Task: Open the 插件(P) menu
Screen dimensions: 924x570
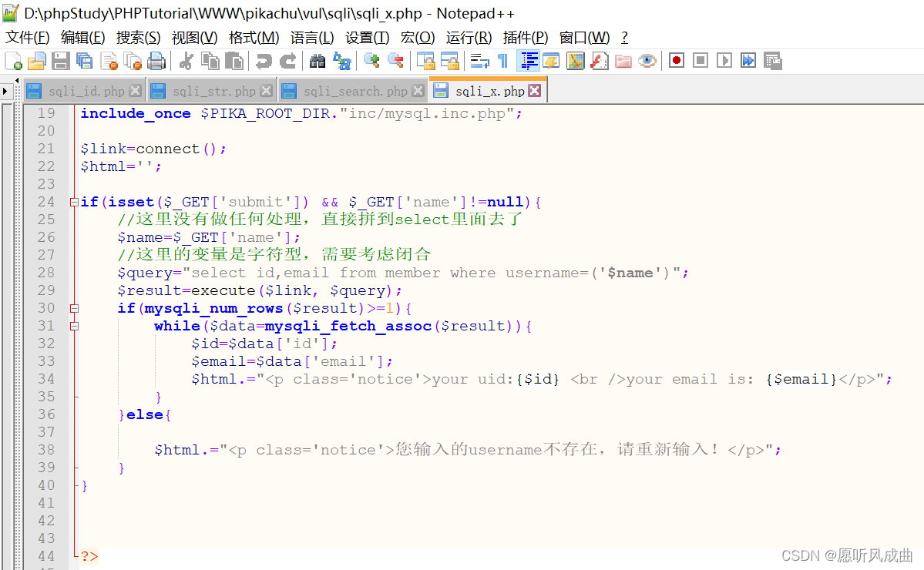Action: [x=525, y=38]
